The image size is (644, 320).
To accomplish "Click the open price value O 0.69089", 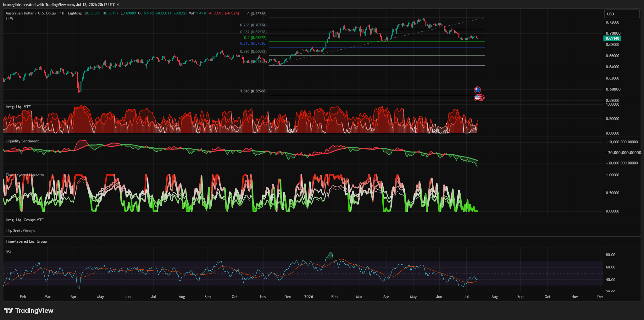I will [92, 13].
